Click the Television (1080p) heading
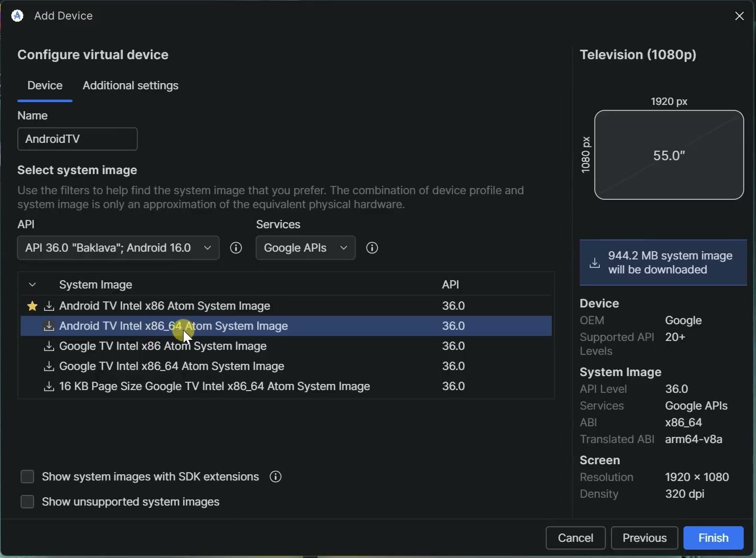Image resolution: width=756 pixels, height=558 pixels. click(638, 55)
